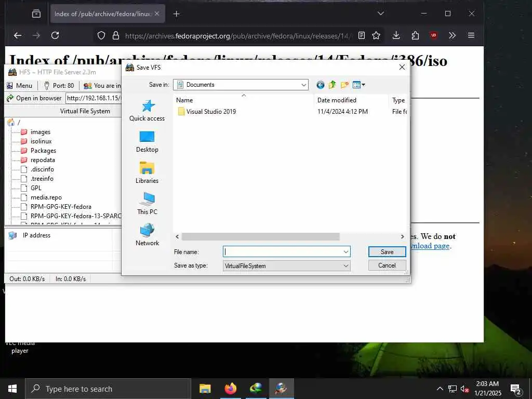Viewport: 532px width, 399px height.
Task: Open Firefox overflow more tools chevron
Action: pyautogui.click(x=452, y=35)
